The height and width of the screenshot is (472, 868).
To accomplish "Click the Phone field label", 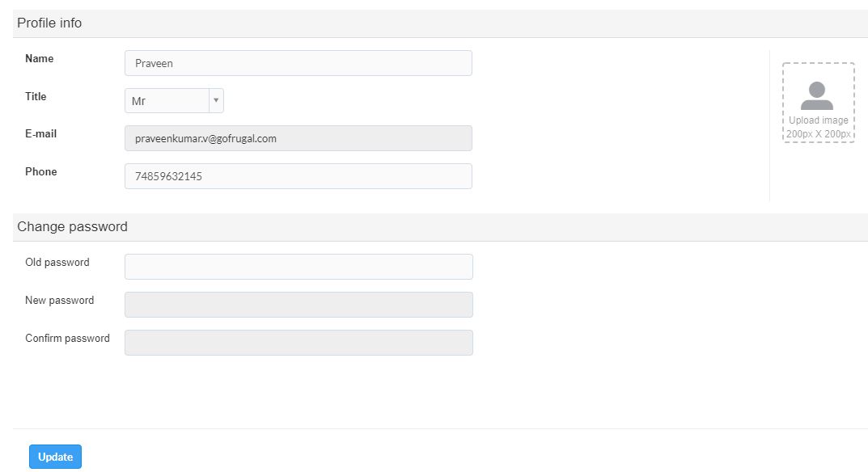I will (x=41, y=172).
